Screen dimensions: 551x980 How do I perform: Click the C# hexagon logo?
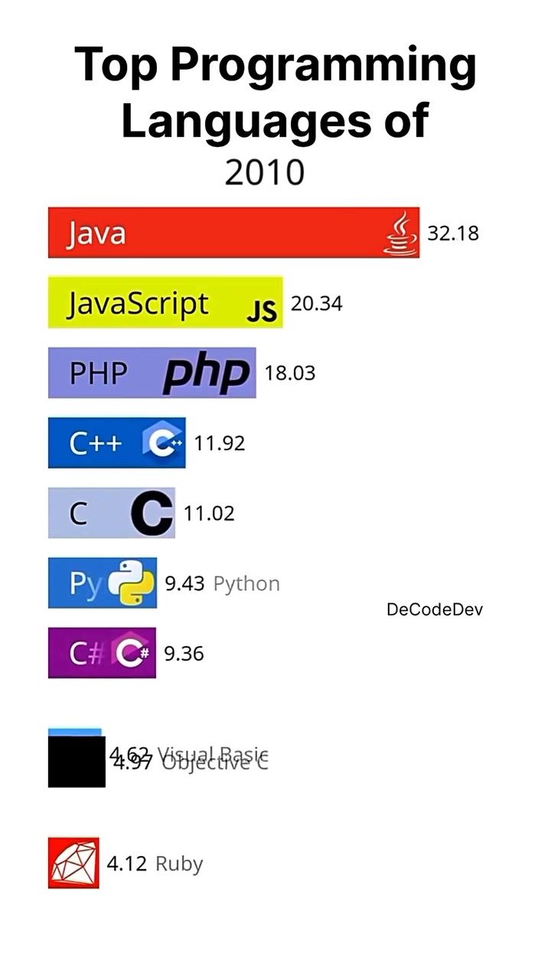(134, 653)
